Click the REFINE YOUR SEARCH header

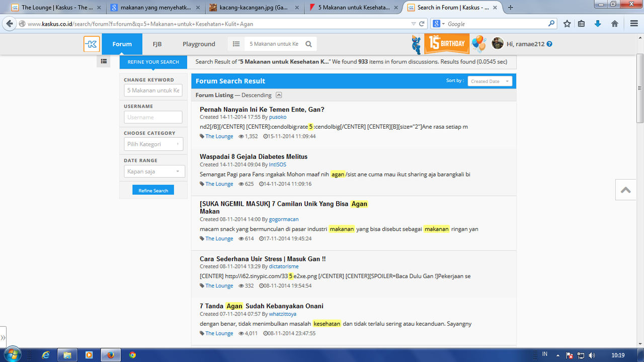coord(153,62)
